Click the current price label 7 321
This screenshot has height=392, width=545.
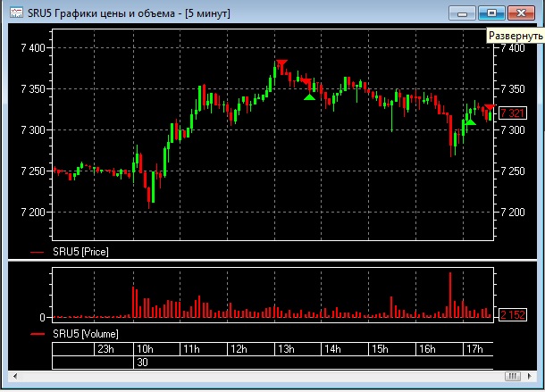pos(513,113)
